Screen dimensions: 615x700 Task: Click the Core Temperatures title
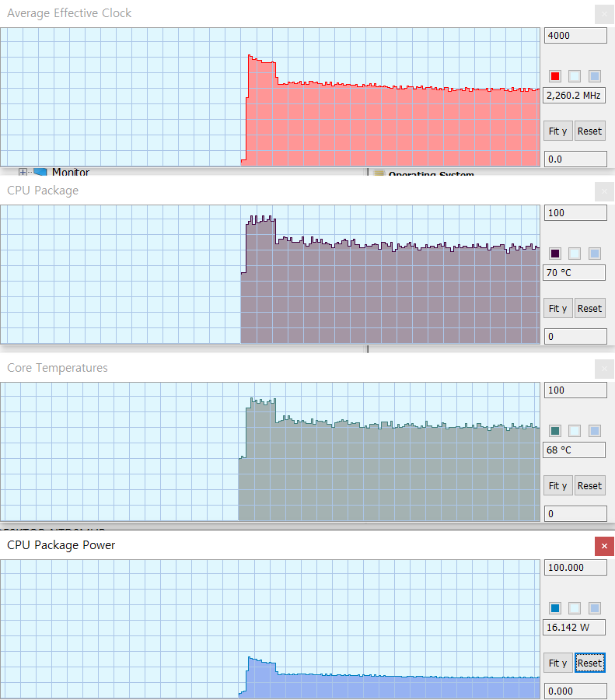point(58,368)
